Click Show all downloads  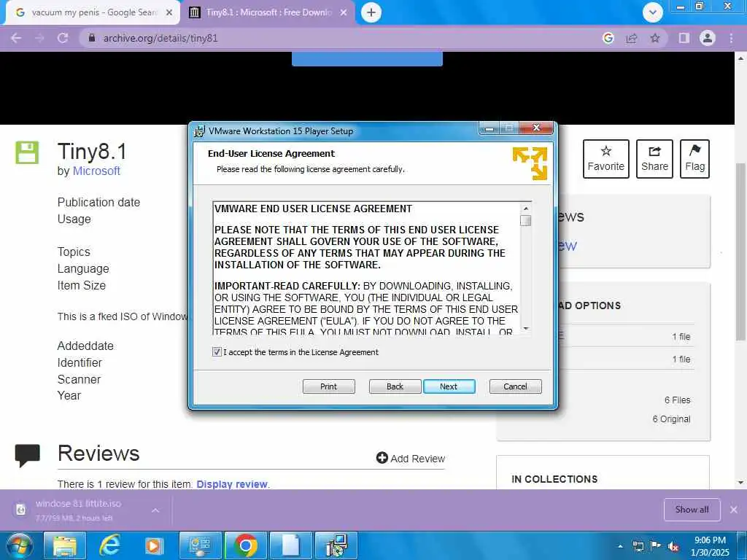pos(692,510)
